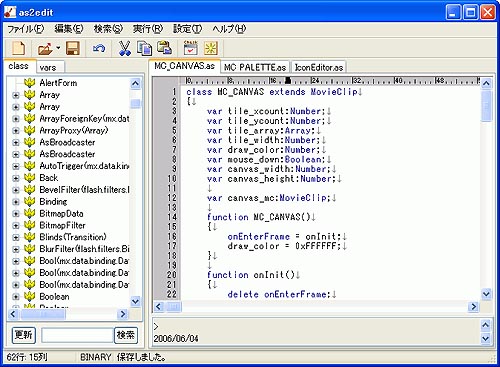This screenshot has height=367, width=500.
Task: Click output pane scroll up arrow
Action: click(x=486, y=324)
